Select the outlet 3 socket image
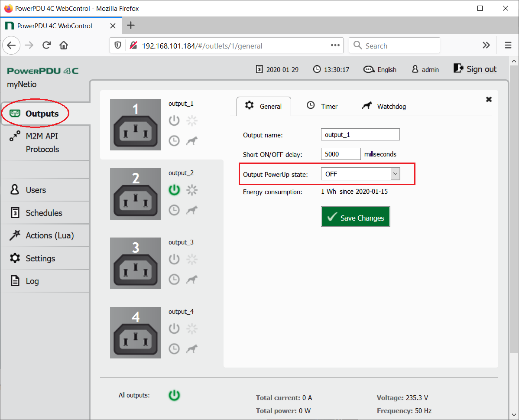 click(136, 264)
